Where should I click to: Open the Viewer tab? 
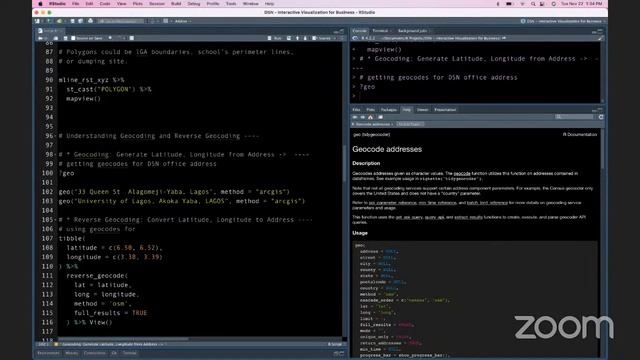pyautogui.click(x=422, y=110)
